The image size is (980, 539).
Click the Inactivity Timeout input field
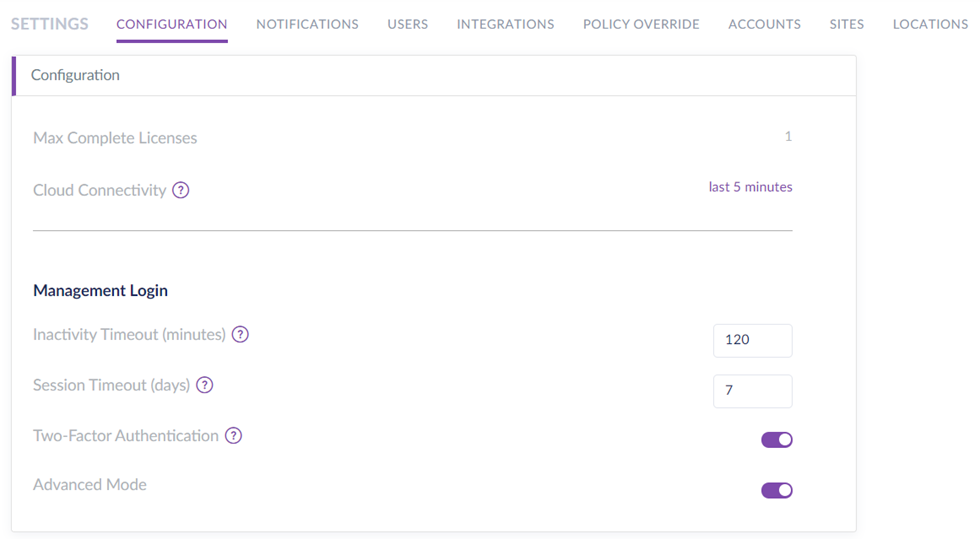point(752,340)
